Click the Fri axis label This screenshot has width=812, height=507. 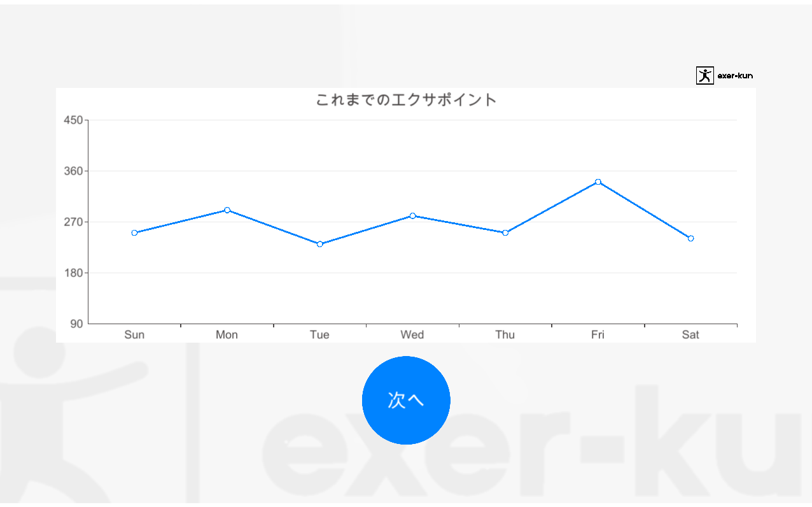pyautogui.click(x=598, y=334)
